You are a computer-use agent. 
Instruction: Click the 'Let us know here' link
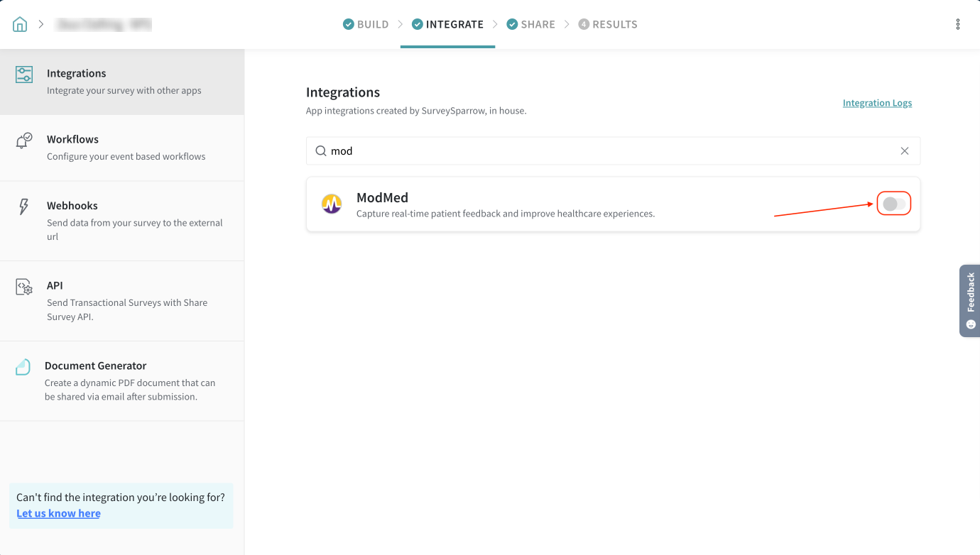click(x=58, y=513)
